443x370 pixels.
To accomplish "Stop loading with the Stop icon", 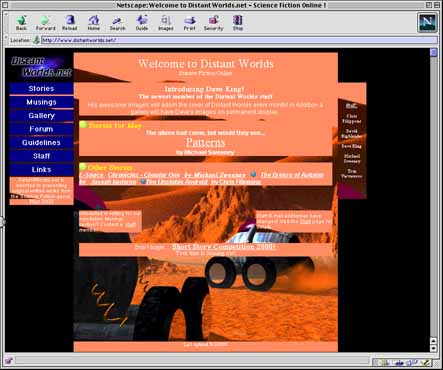I will (238, 23).
